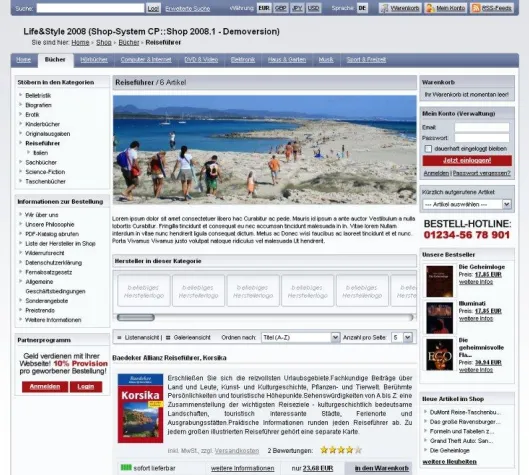Screen dimensions: 529x475
Task: Open the Warenkorb cart icon in top bar
Action: point(400,8)
